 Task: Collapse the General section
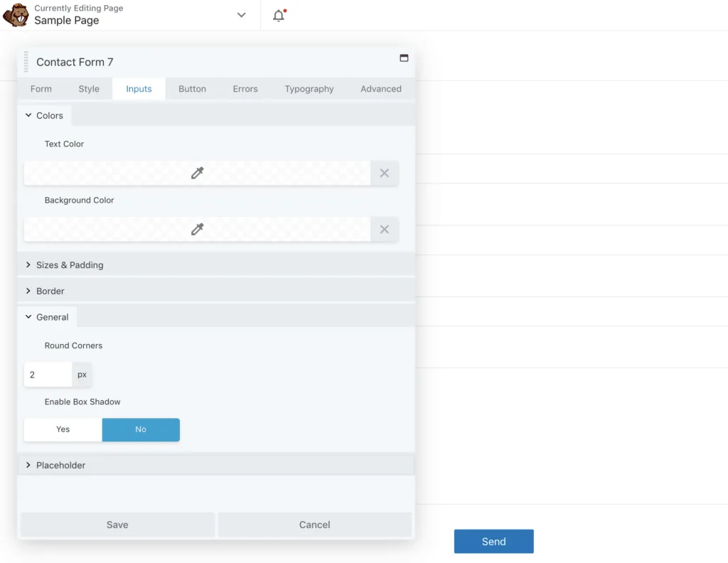47,317
